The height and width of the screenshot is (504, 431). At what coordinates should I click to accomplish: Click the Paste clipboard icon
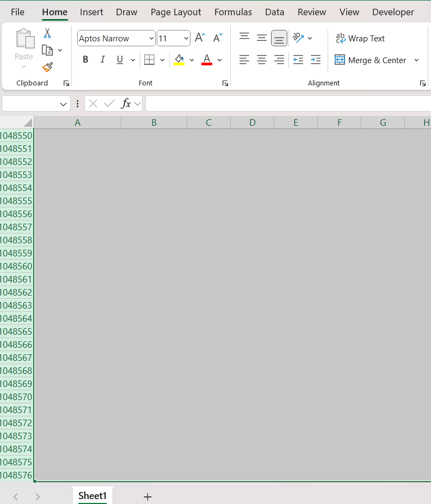pyautogui.click(x=24, y=39)
